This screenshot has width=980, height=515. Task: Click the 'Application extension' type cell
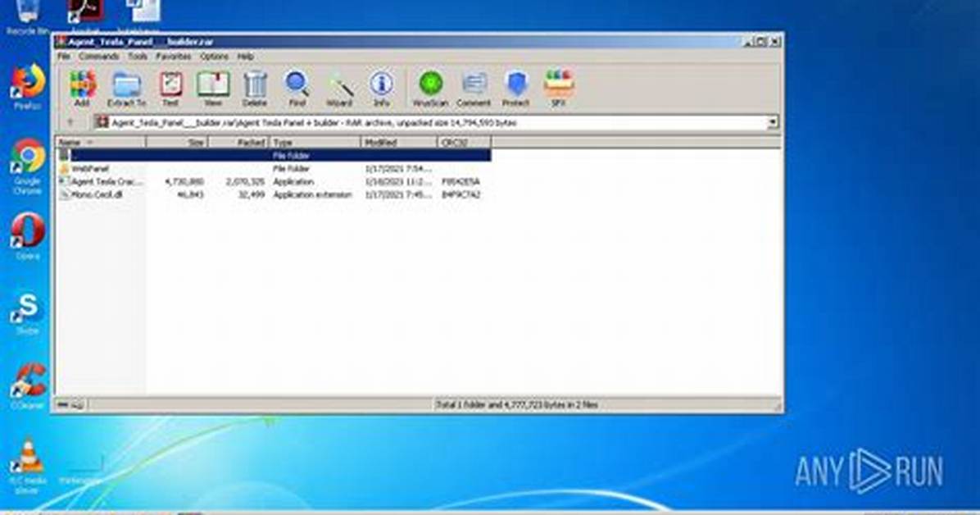[x=312, y=194]
